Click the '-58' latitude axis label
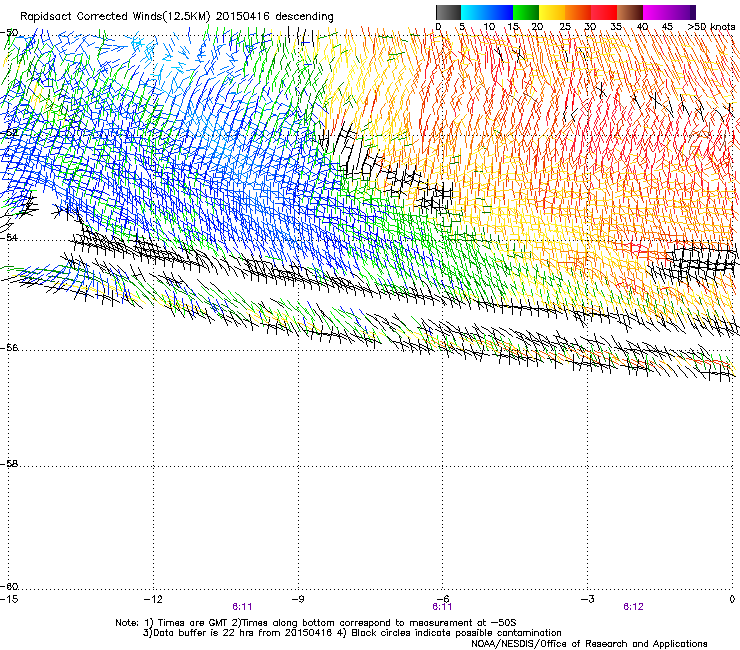This screenshot has width=740, height=650. (9, 464)
